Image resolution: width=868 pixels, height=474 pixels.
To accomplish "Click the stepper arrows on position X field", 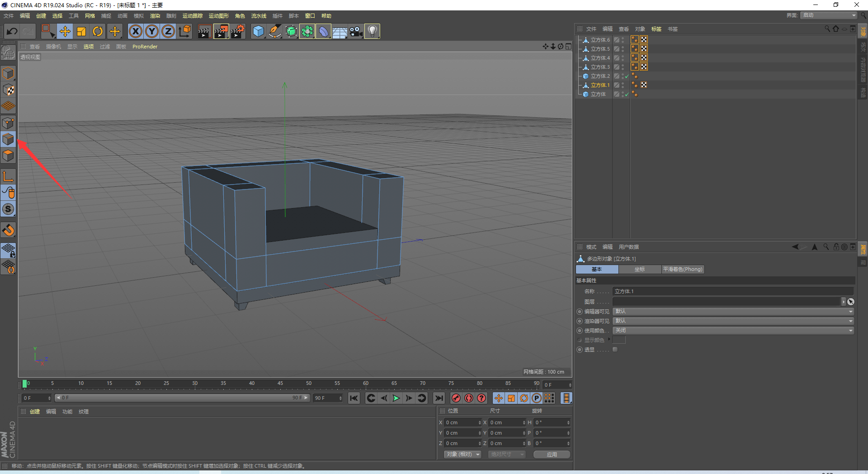I will click(480, 422).
